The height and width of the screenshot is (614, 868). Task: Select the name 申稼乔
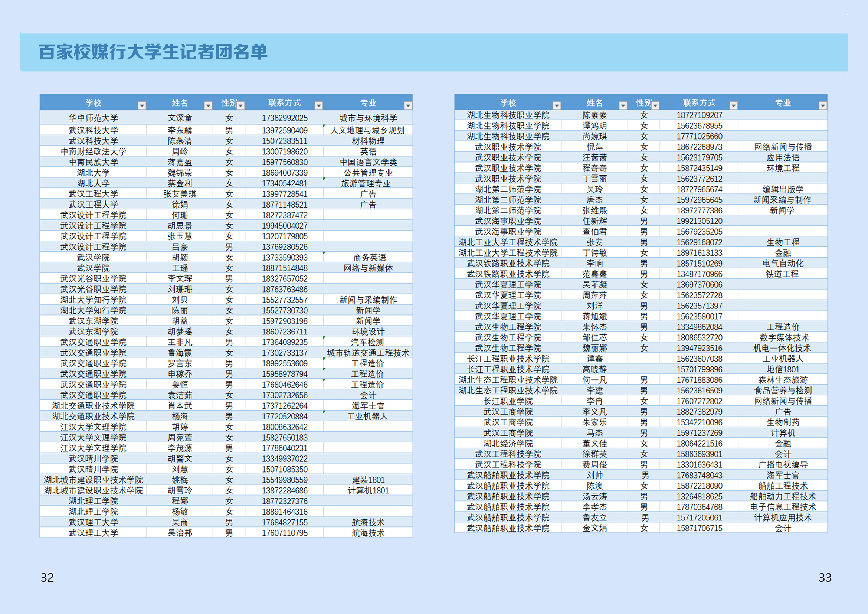[x=180, y=373]
